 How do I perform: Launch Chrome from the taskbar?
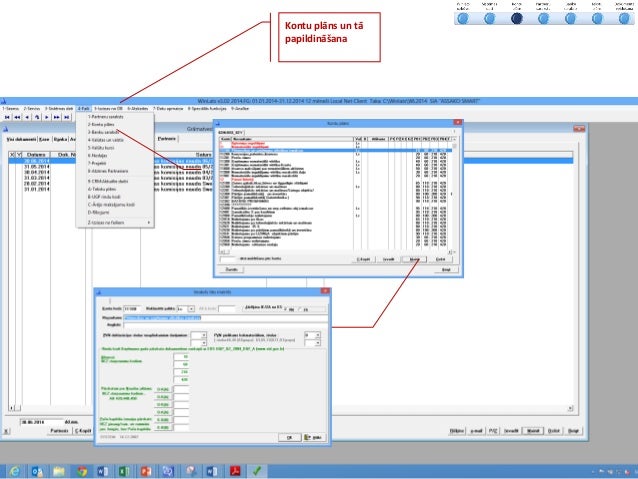(x=82, y=471)
